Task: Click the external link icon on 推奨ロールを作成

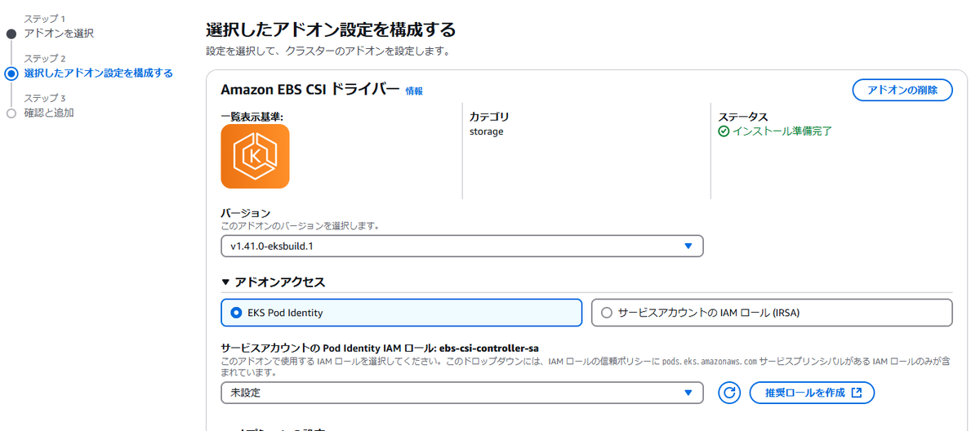Action: point(856,393)
